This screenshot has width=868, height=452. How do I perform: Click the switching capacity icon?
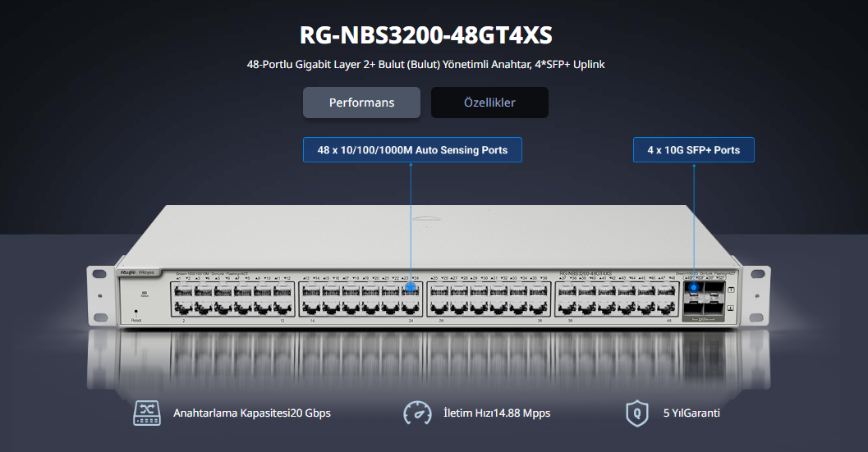[x=147, y=413]
